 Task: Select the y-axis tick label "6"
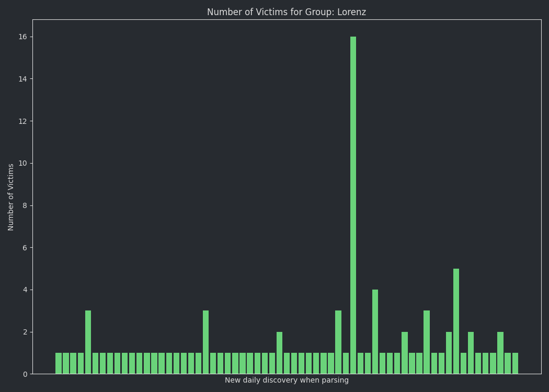click(25, 247)
